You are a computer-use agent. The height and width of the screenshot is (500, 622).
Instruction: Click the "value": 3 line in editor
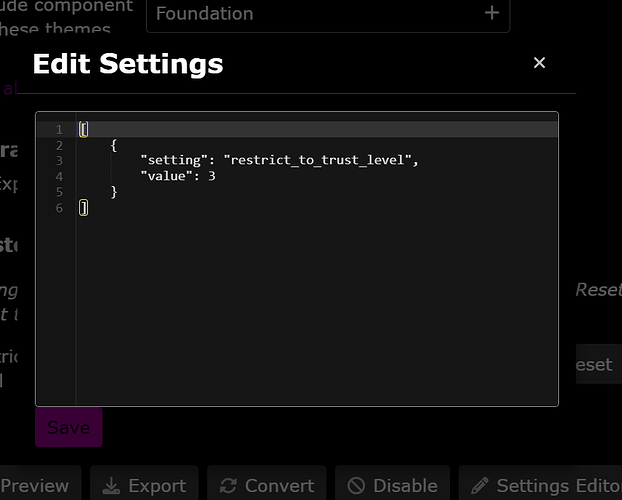pyautogui.click(x=178, y=176)
